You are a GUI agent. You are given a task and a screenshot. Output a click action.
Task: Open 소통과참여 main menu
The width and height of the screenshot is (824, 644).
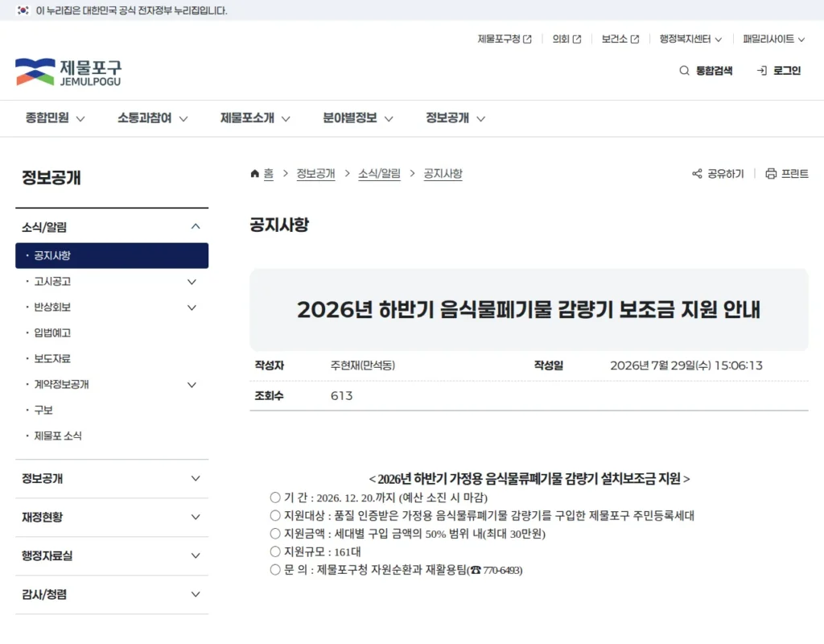coord(152,118)
